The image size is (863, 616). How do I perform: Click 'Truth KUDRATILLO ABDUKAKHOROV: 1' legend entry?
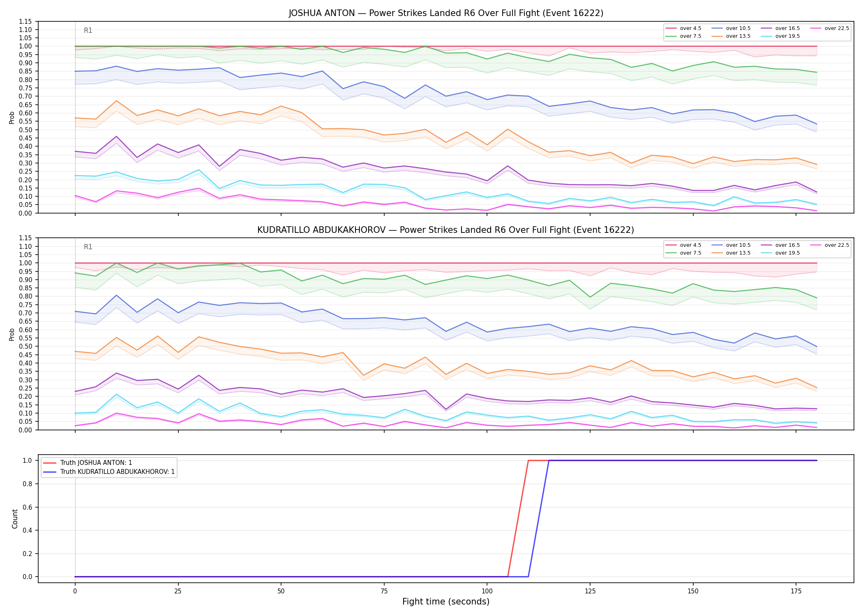(109, 472)
